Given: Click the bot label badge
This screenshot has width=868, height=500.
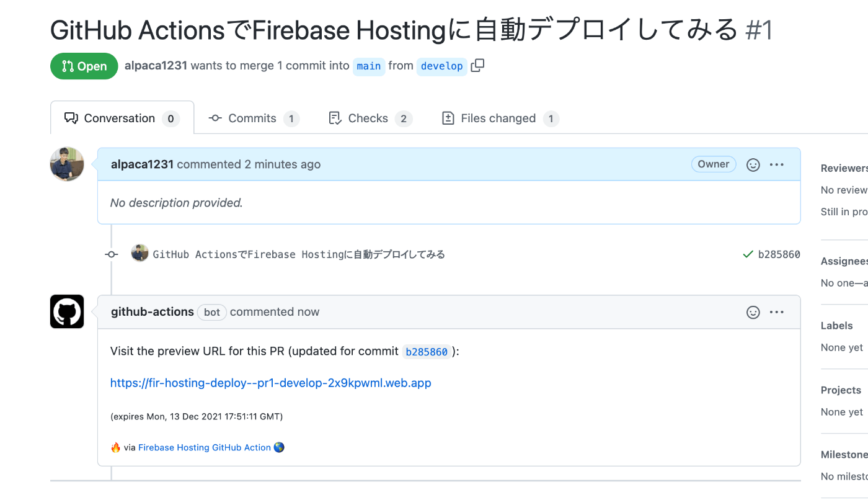Looking at the screenshot, I should pyautogui.click(x=212, y=313).
